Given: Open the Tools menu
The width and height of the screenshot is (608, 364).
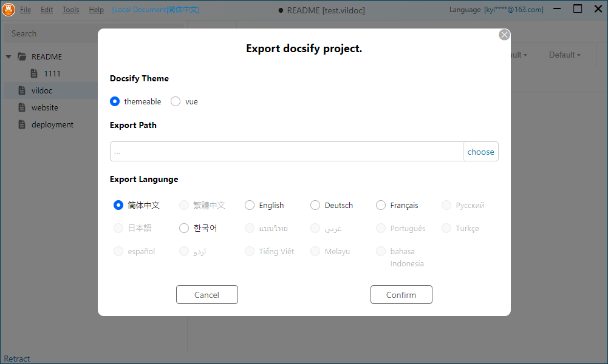Looking at the screenshot, I should (70, 10).
